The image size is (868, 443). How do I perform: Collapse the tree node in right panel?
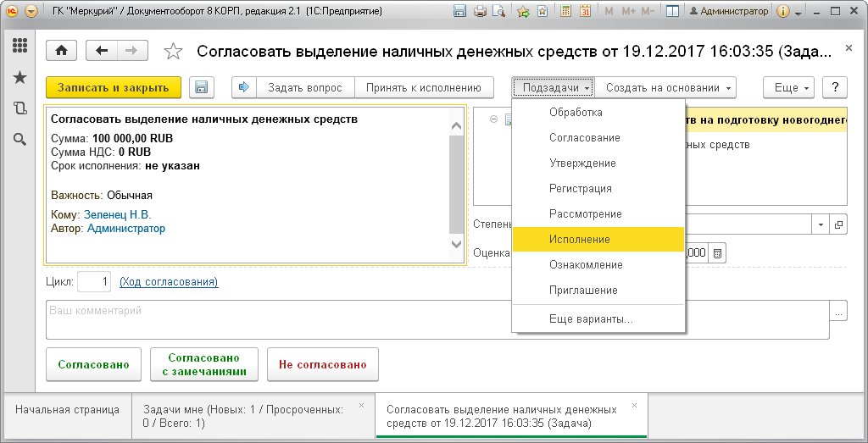coord(494,119)
